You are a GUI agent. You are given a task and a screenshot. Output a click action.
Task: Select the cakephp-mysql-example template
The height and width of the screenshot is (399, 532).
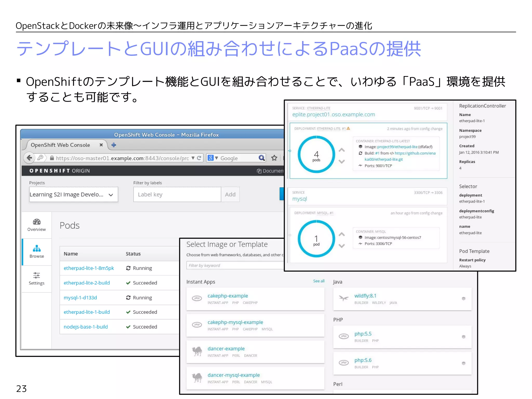tap(255, 325)
